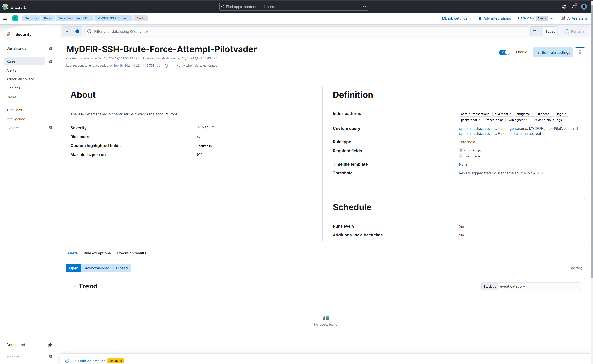The image size is (593, 364).
Task: Open the Rule exceptions tab
Action: point(97,253)
